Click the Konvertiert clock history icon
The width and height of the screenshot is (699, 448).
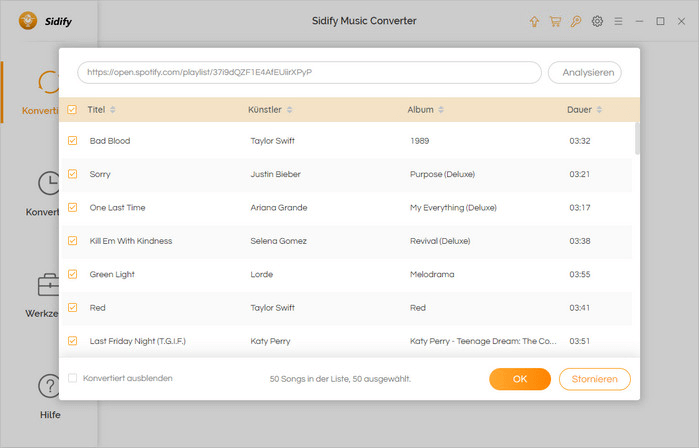point(49,183)
